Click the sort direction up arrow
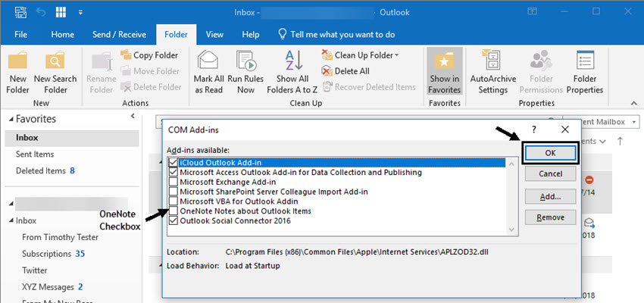This screenshot has width=644, height=303. 620,141
